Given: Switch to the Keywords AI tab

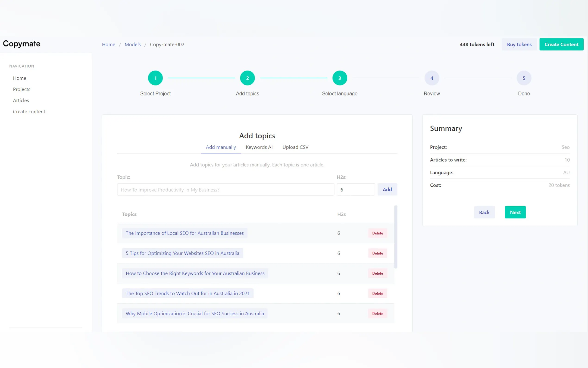Looking at the screenshot, I should pyautogui.click(x=259, y=147).
